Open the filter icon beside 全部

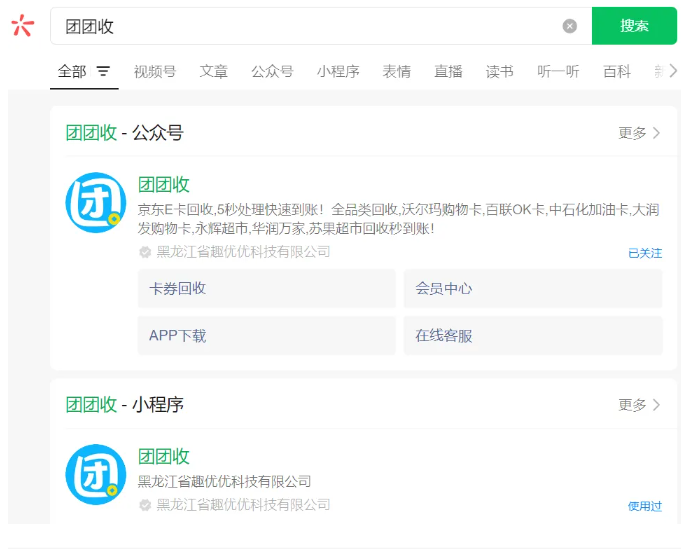[103, 72]
